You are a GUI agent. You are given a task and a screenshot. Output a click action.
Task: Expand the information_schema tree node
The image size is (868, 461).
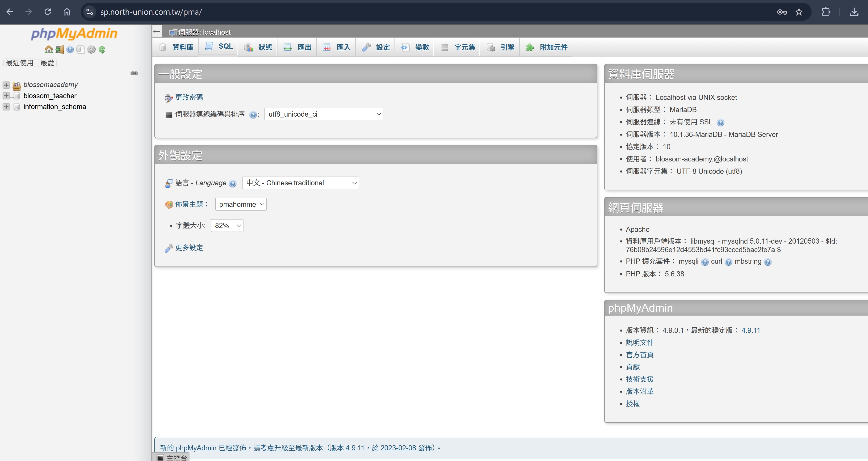tap(6, 106)
